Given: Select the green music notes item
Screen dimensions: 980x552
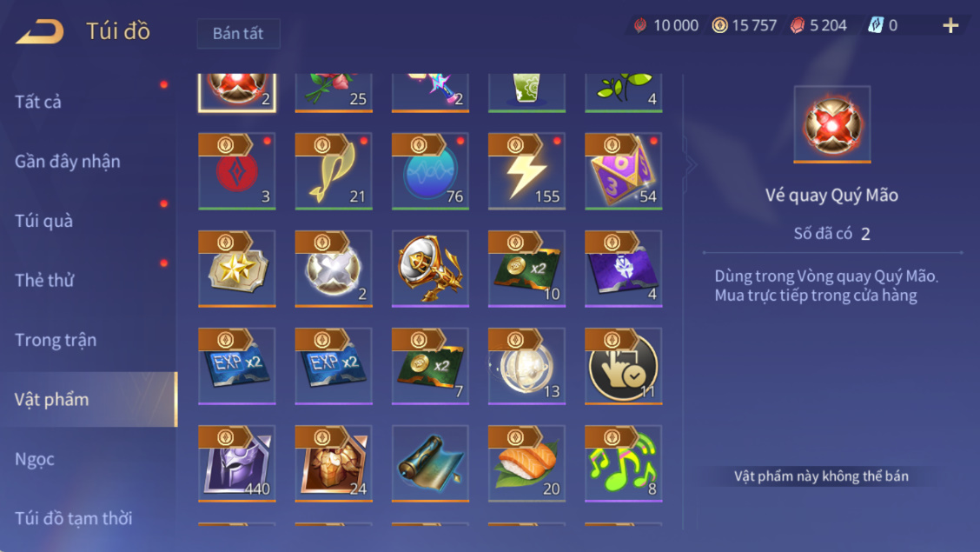Looking at the screenshot, I should 623,463.
